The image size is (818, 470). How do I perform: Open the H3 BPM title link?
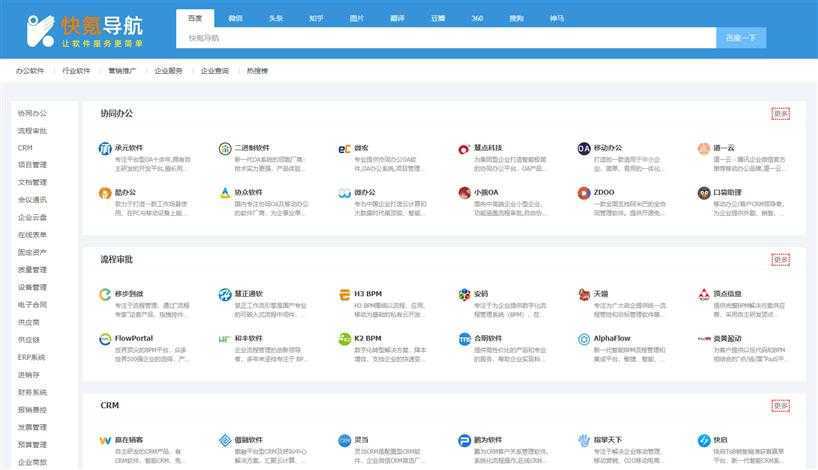click(368, 294)
